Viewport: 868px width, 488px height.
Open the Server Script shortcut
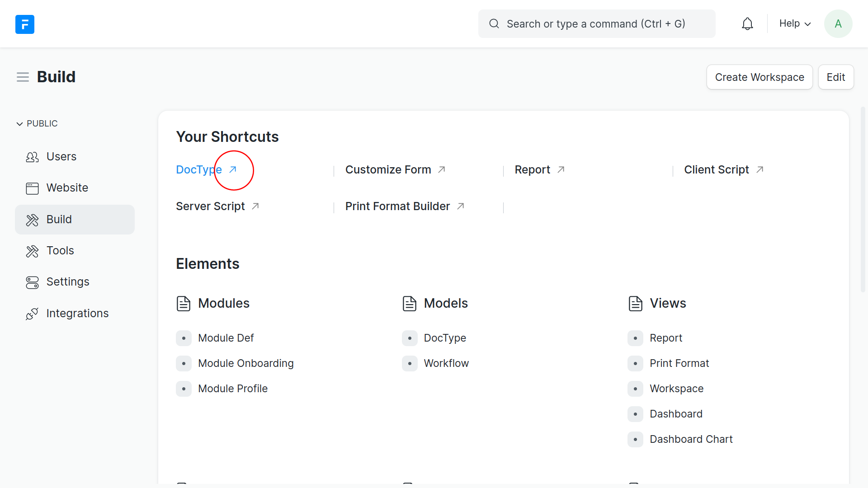[x=210, y=206]
